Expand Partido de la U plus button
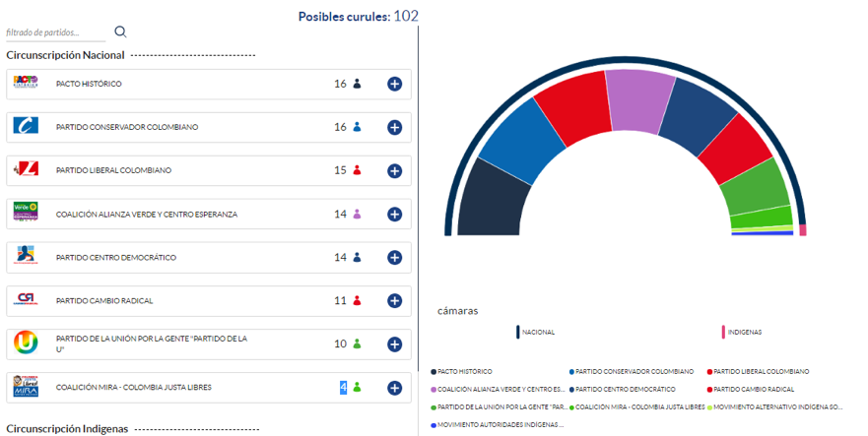The width and height of the screenshot is (868, 436). [x=394, y=344]
